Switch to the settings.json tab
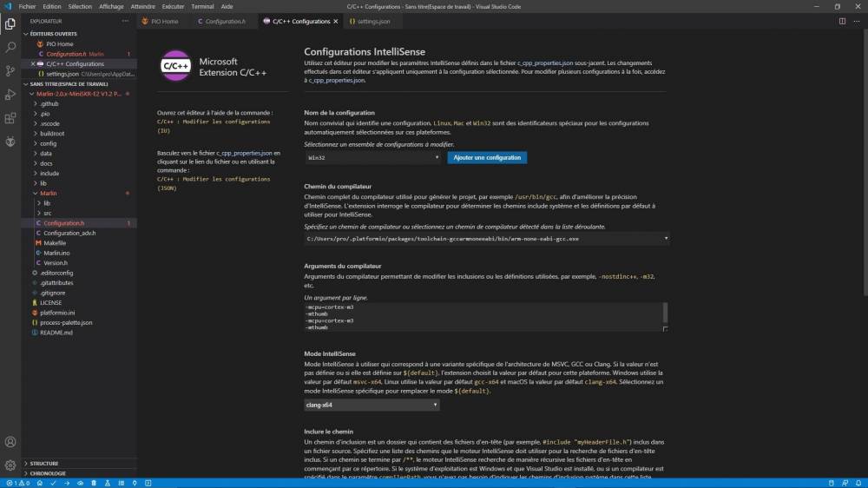This screenshot has height=488, width=868. 369,21
